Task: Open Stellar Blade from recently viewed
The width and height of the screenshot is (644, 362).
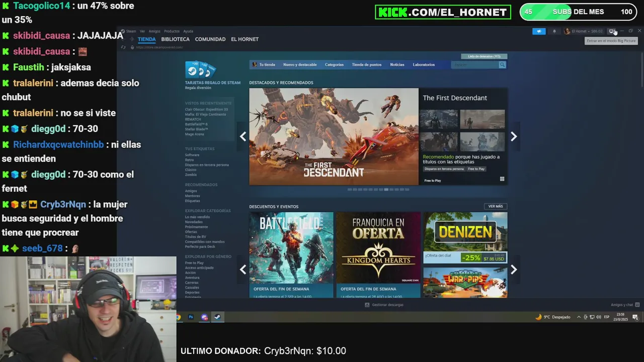Action: click(196, 129)
